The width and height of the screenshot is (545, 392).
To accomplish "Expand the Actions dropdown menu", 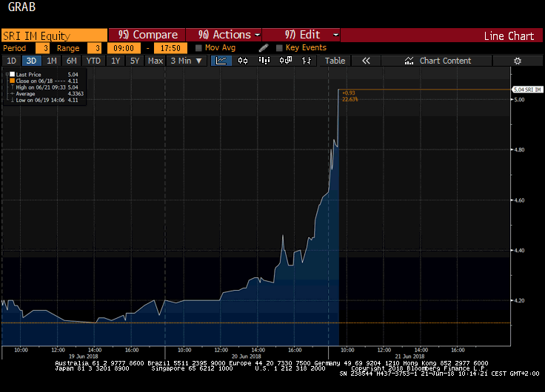I will point(229,35).
